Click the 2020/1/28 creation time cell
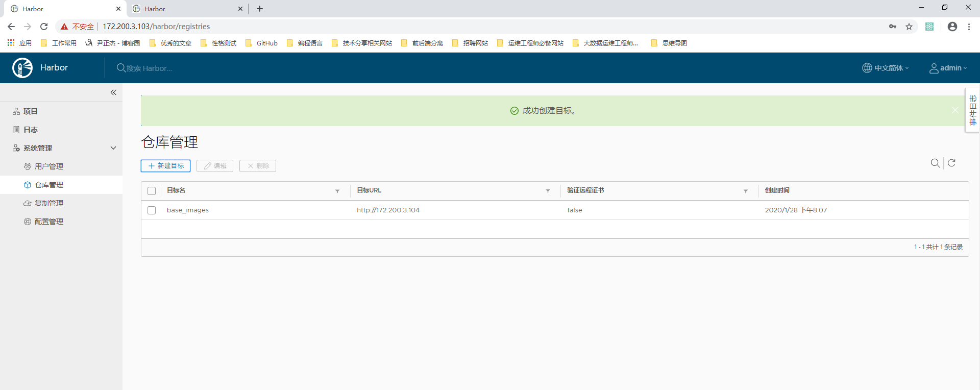The width and height of the screenshot is (980, 390). point(796,210)
